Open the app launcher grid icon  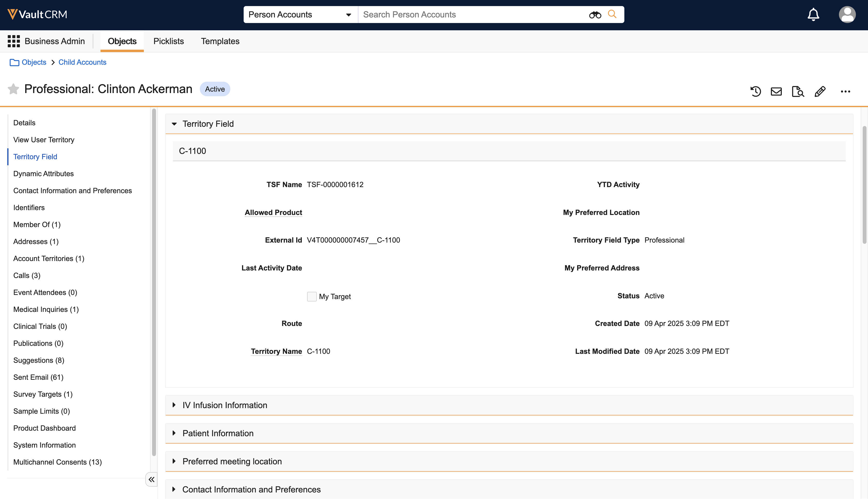click(14, 41)
